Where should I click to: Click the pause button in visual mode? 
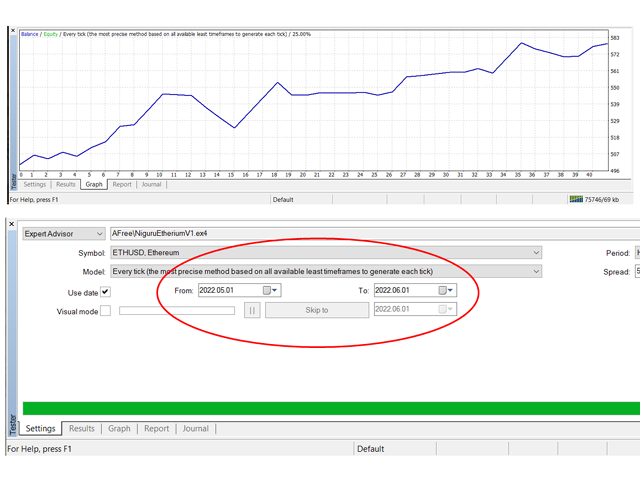pyautogui.click(x=252, y=310)
